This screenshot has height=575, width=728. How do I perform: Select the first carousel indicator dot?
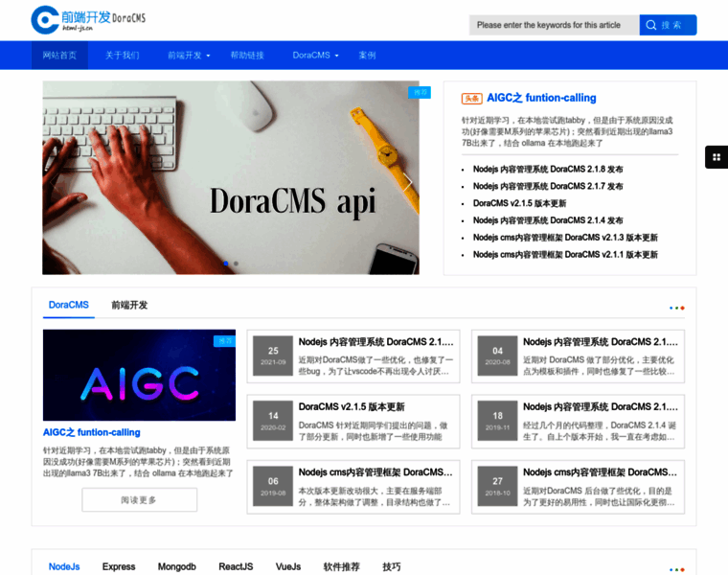(x=226, y=264)
